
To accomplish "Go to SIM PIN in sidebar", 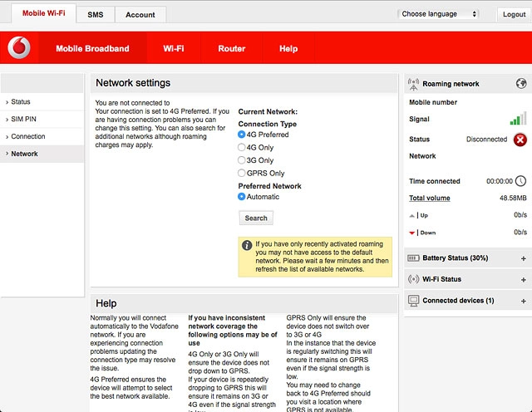I will click(x=25, y=120).
